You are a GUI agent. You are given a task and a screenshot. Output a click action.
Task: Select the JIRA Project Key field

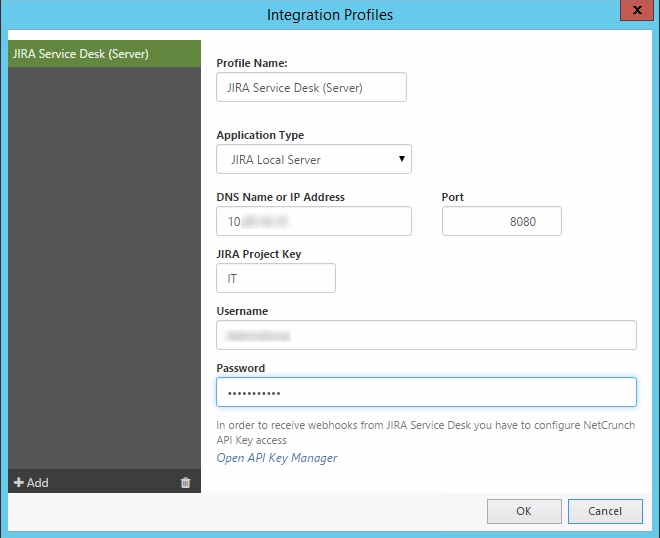tap(275, 278)
